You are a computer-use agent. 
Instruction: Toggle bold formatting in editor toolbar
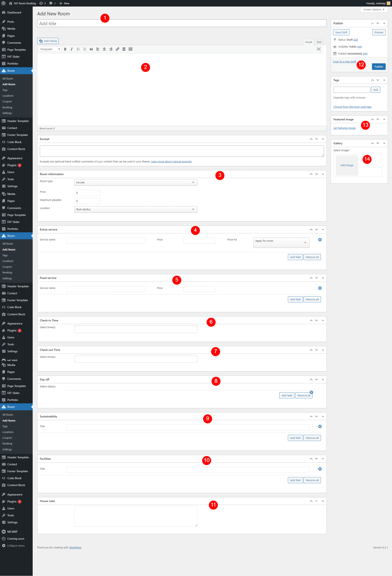65,49
